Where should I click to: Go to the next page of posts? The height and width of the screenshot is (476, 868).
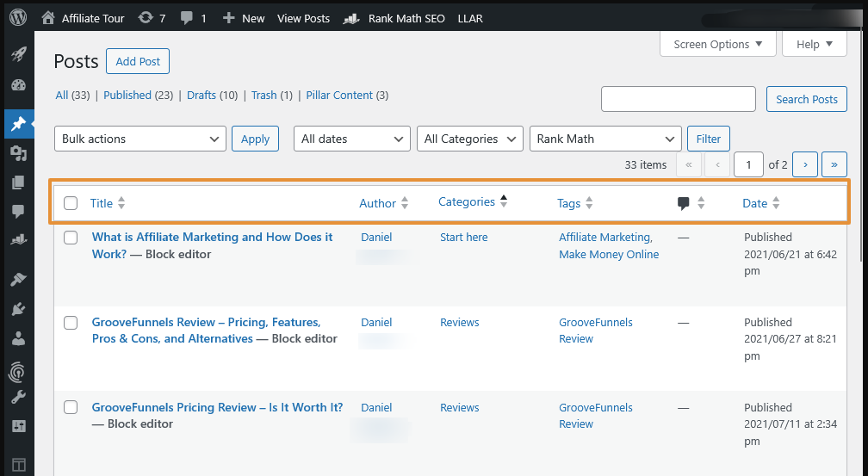coord(804,164)
